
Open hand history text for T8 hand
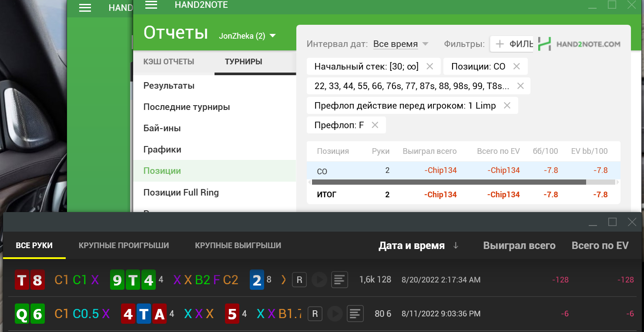(339, 280)
